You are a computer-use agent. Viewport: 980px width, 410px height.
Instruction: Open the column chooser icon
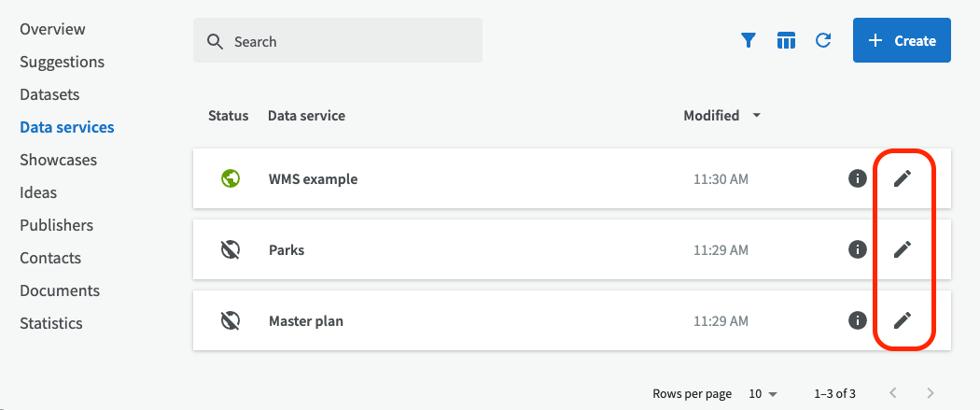click(786, 40)
